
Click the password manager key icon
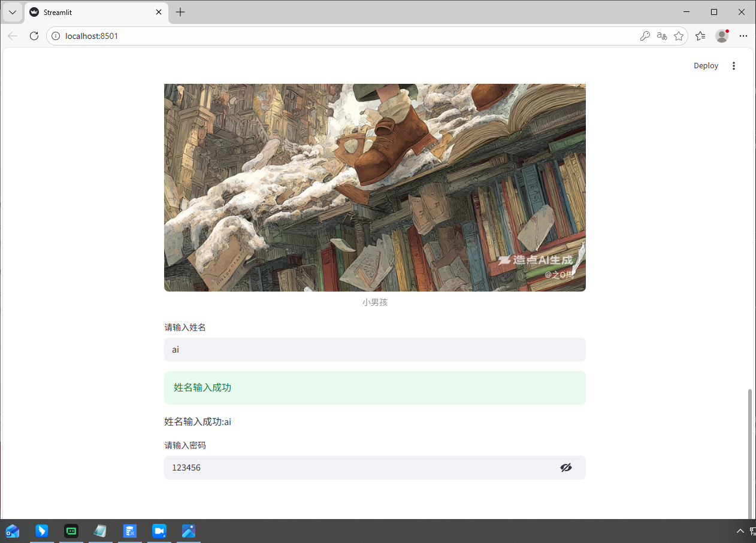(645, 36)
